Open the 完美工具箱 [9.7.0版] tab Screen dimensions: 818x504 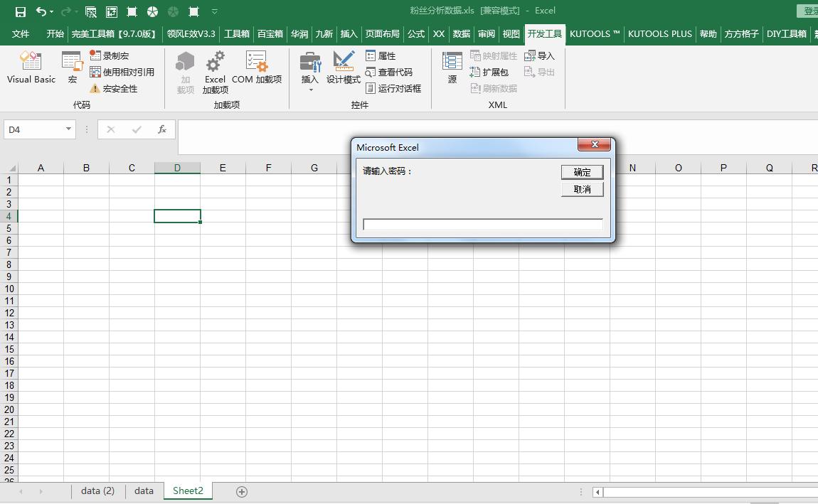tap(114, 34)
